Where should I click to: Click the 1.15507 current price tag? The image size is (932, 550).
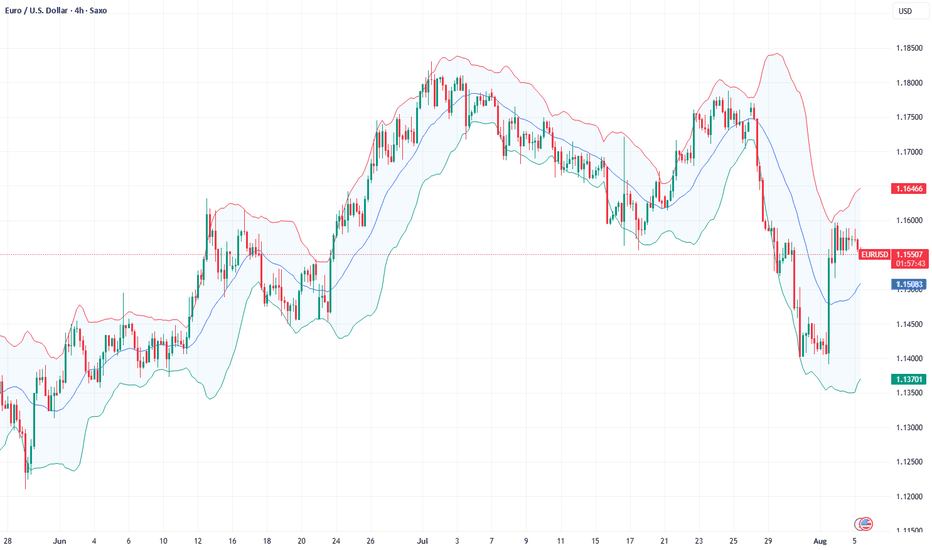pos(910,254)
